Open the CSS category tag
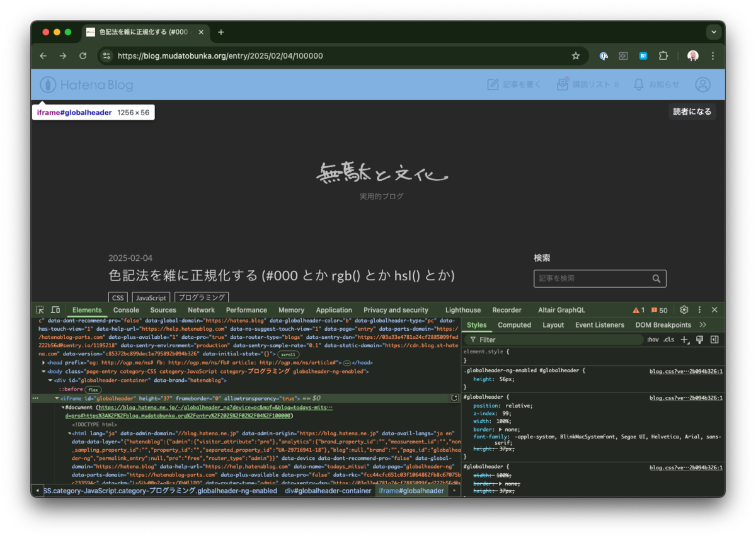Viewport: 756px width, 538px height. [x=118, y=297]
